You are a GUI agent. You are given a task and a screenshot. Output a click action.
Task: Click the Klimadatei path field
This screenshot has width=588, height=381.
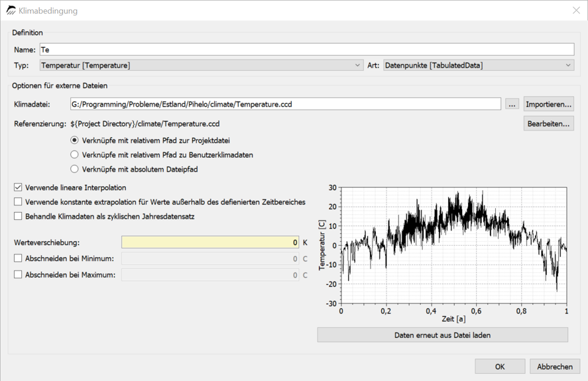coord(285,104)
